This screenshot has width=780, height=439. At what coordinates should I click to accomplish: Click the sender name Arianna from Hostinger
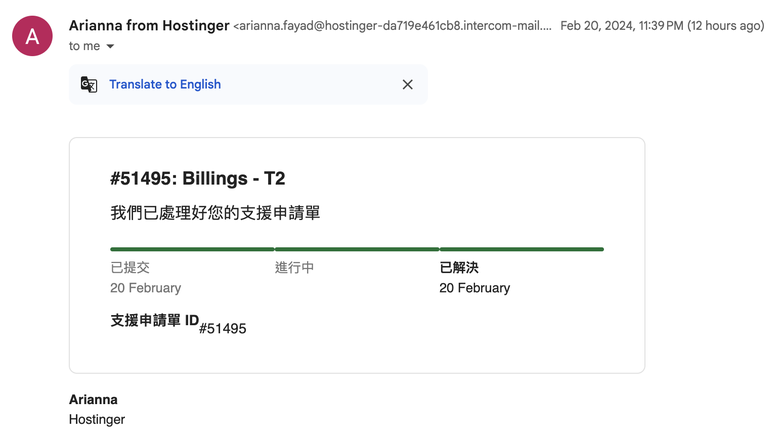coord(149,25)
